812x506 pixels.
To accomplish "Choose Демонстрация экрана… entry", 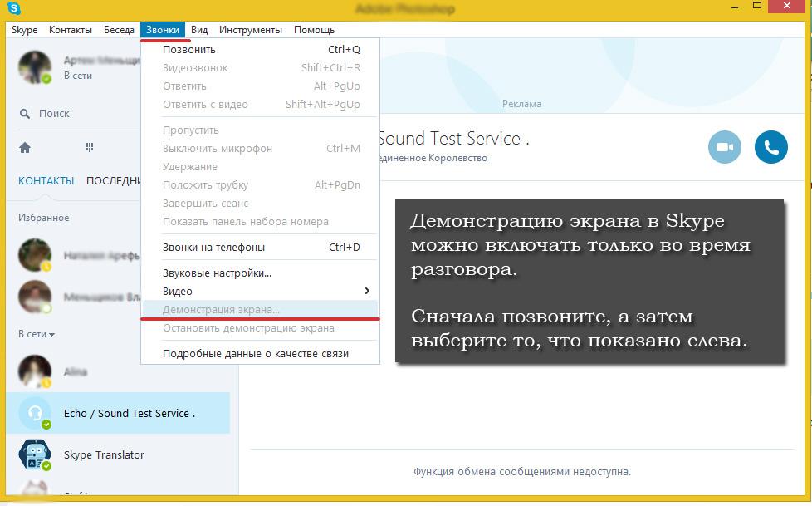I will click(x=261, y=310).
